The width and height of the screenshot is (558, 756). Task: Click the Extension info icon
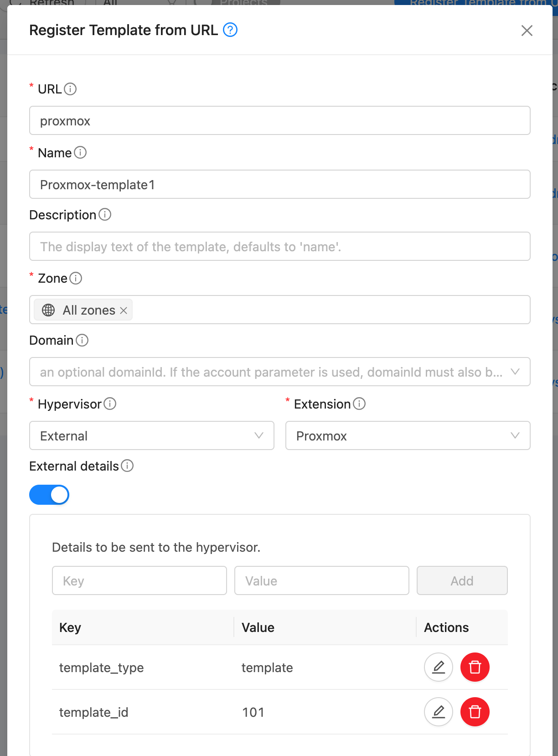coord(359,404)
